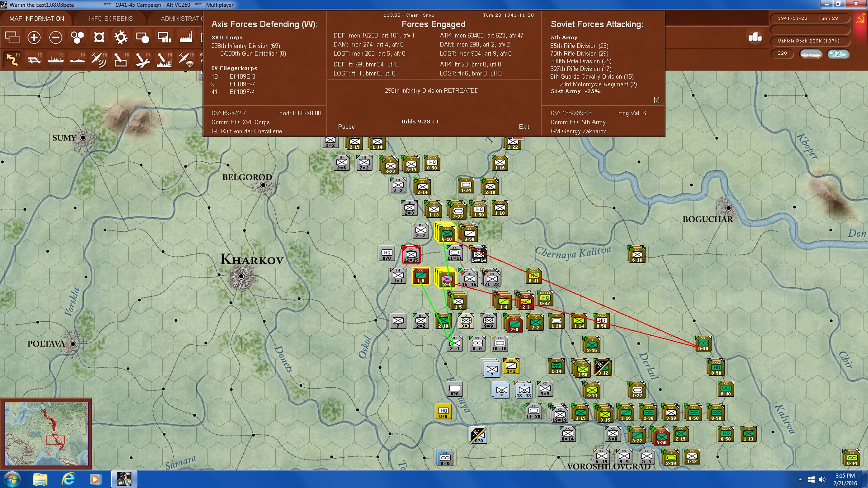
Task: Open File Explorer from the taskbar
Action: click(x=40, y=479)
